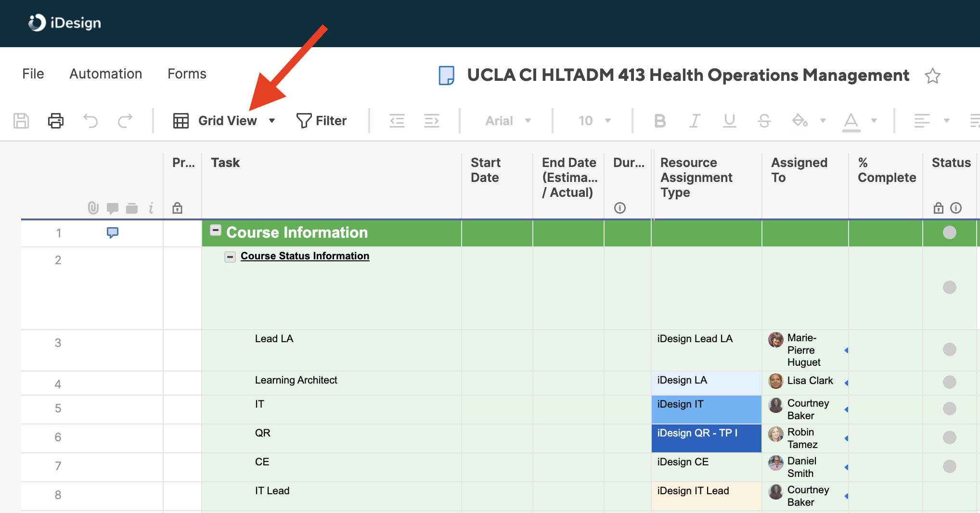Click the iDesign logo
This screenshot has width=980, height=513.
[64, 23]
